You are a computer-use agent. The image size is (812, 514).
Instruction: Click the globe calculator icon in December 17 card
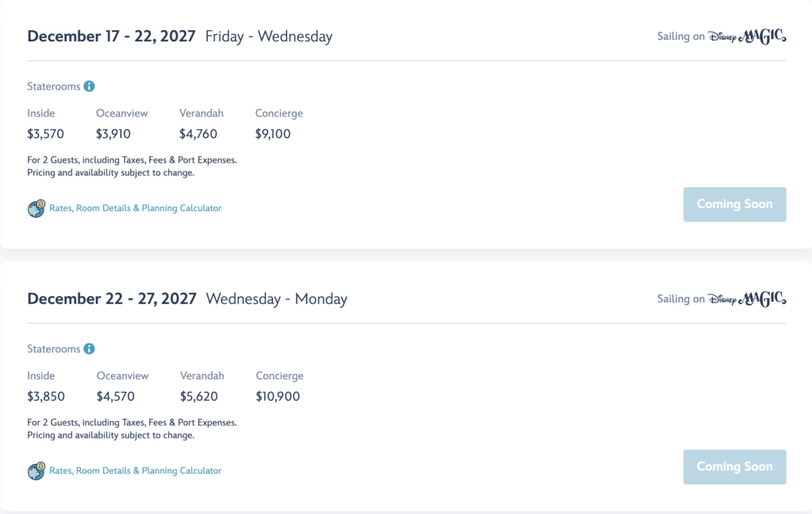click(36, 209)
